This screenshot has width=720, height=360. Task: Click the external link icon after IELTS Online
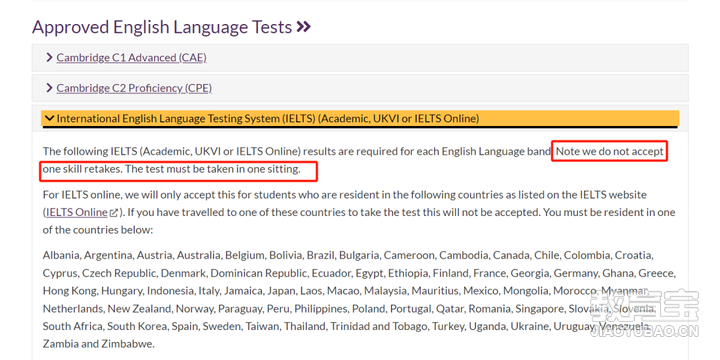(114, 213)
